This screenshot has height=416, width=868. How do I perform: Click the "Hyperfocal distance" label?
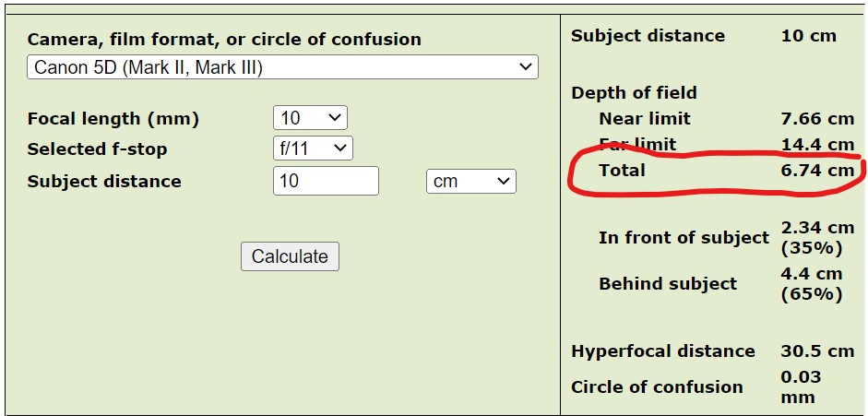point(662,351)
